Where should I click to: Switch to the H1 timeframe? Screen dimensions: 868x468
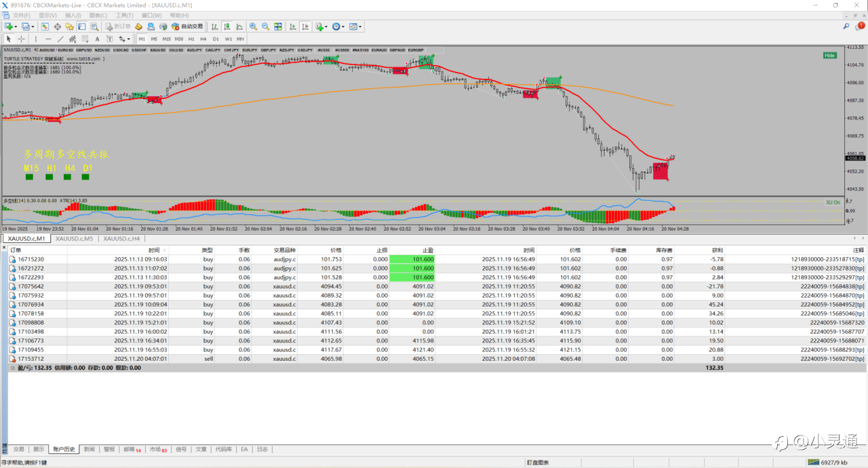(x=191, y=39)
